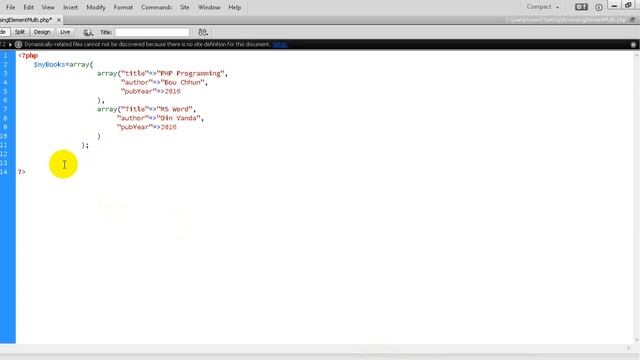
Task: Switch to Split view
Action: coord(20,32)
